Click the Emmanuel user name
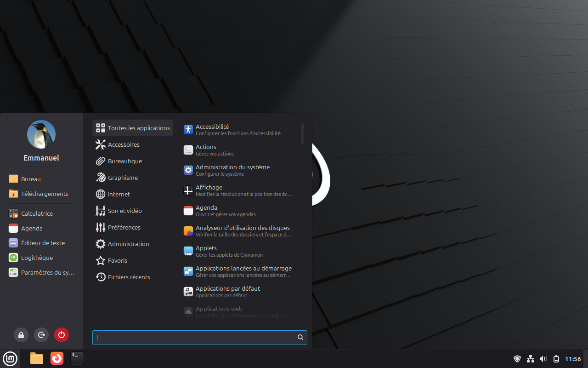The height and width of the screenshot is (368, 588). click(41, 158)
